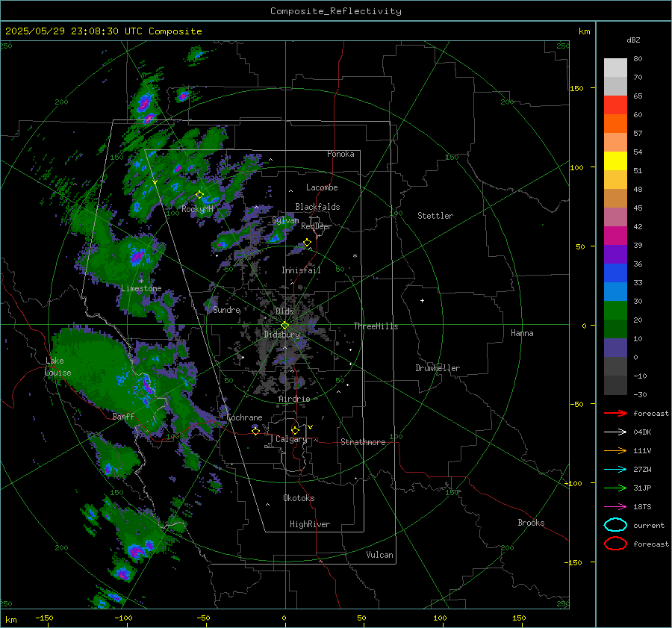Click the 2025/05/29 23:08:30 UTC timestamp
The width and height of the screenshot is (672, 628).
click(74, 31)
